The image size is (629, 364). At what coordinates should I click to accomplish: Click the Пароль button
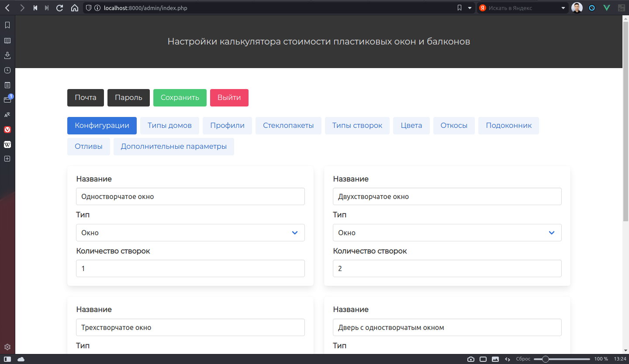coord(128,98)
